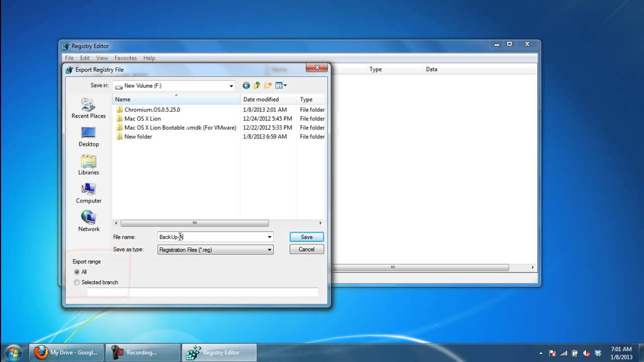Cancel the export dialog
This screenshot has height=362, width=644.
pos(306,249)
